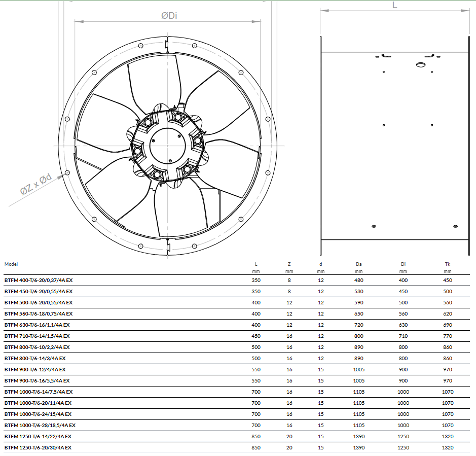Click the L dimension label above the side view
The width and height of the screenshot is (476, 456).
coord(395,5)
